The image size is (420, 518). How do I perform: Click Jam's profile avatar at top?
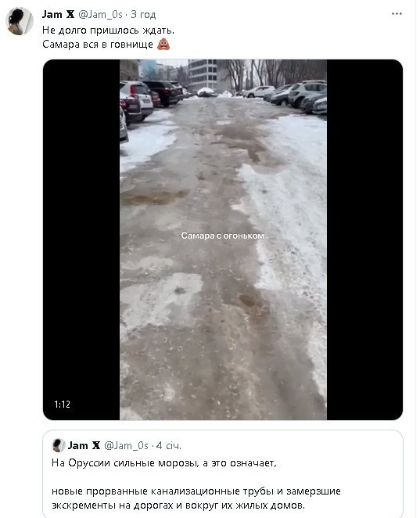[20, 21]
